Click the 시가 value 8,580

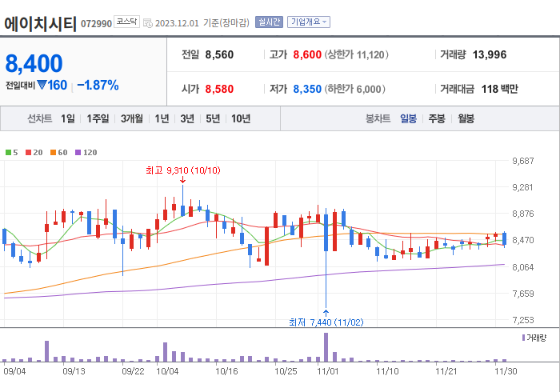pos(219,89)
